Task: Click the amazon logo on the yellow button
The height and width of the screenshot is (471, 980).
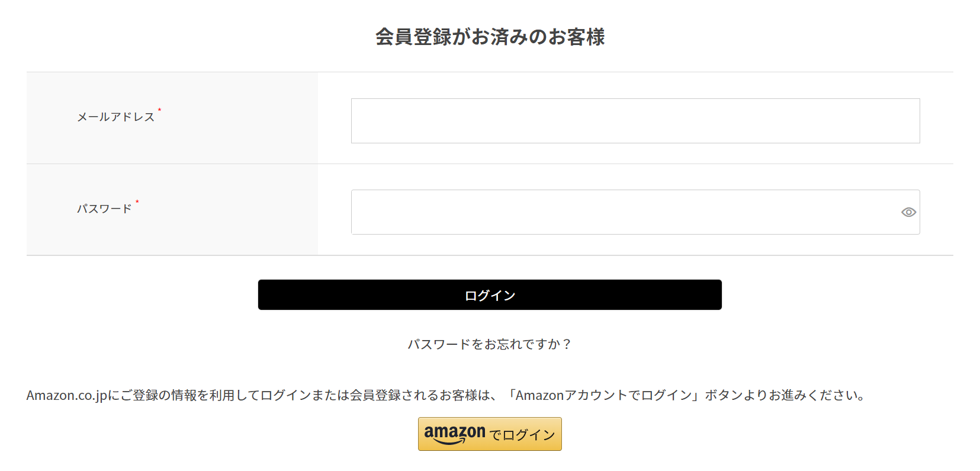Action: (455, 432)
